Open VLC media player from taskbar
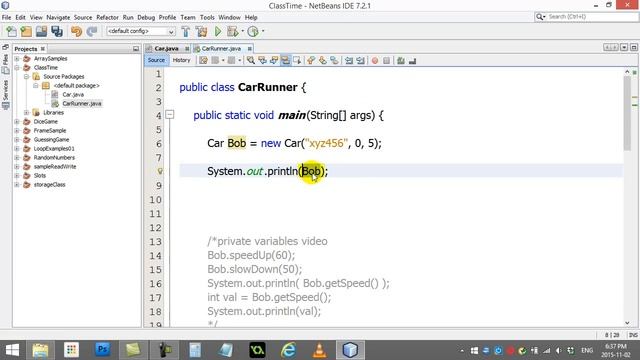 [x=319, y=350]
